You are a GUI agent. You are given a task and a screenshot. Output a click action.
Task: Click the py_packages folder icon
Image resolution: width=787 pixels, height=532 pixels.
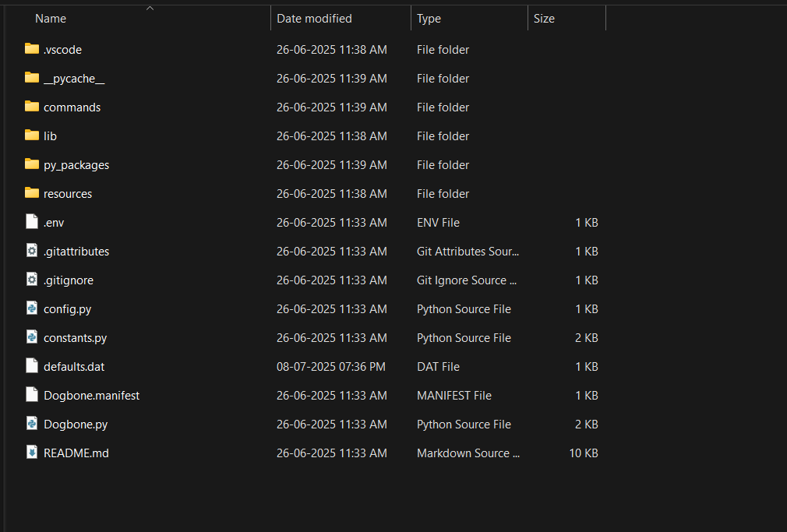[32, 164]
